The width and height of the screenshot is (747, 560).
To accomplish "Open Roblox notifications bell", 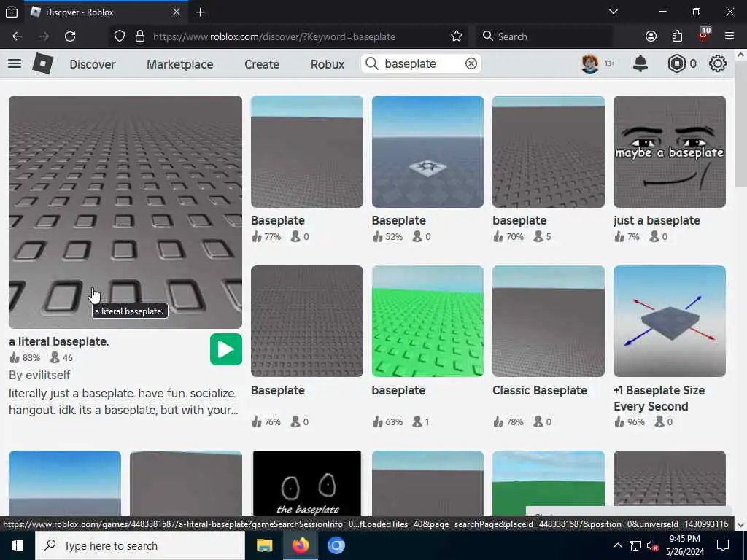I will 640,63.
